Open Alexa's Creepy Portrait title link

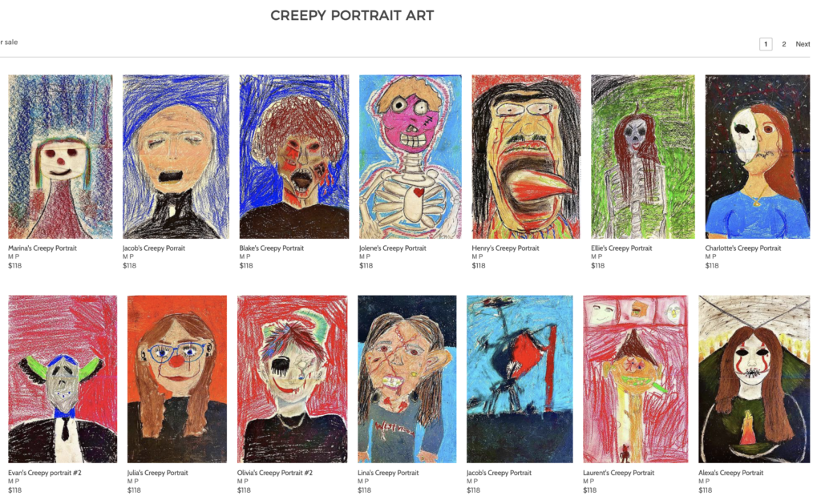click(x=731, y=473)
